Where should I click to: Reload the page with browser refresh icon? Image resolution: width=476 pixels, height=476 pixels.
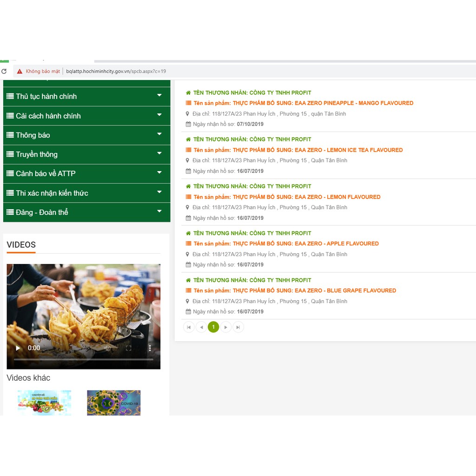pyautogui.click(x=4, y=71)
